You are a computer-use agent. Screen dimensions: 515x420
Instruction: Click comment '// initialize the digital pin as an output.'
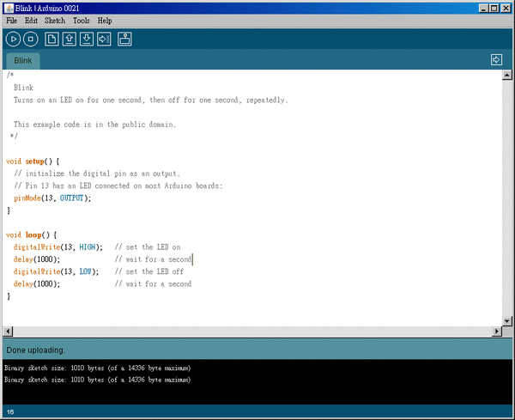97,173
